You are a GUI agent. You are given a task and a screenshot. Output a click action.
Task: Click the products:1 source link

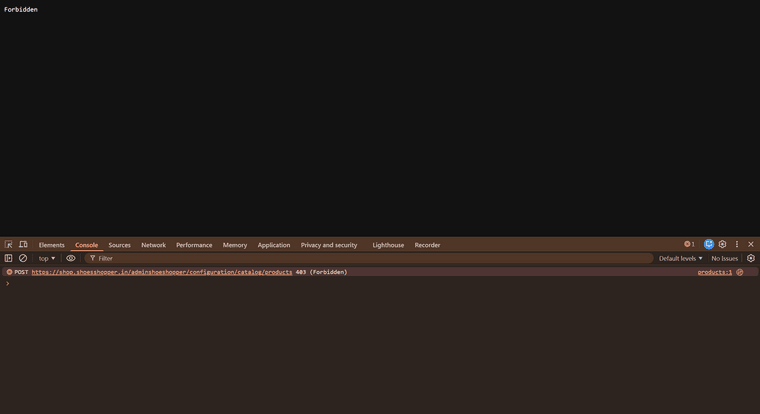click(714, 272)
